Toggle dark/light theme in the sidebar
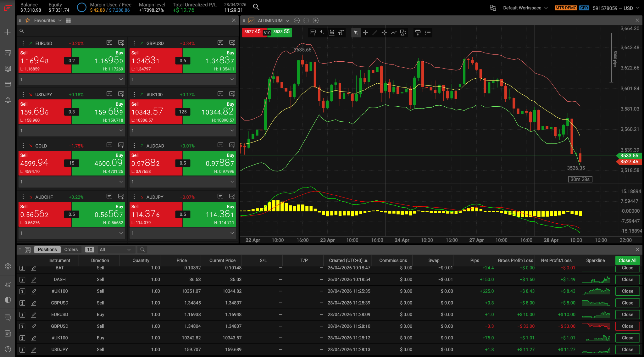This screenshot has height=357, width=644. point(8,300)
